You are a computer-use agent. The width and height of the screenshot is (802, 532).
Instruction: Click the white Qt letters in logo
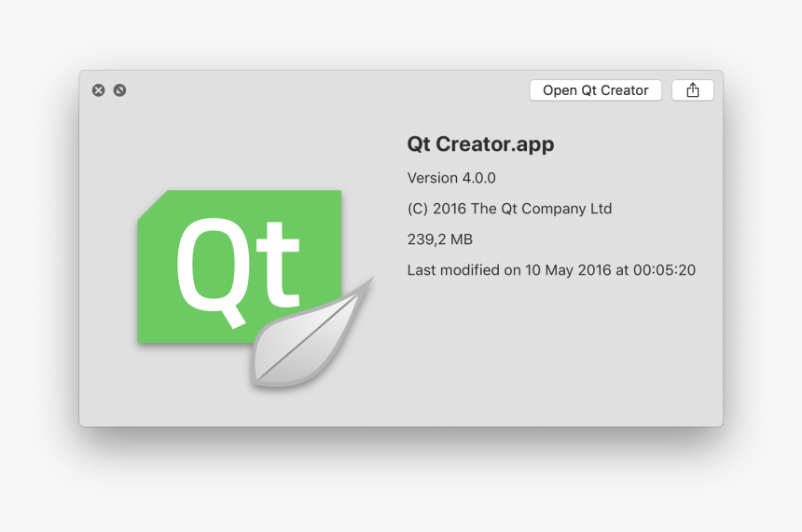pos(238,273)
